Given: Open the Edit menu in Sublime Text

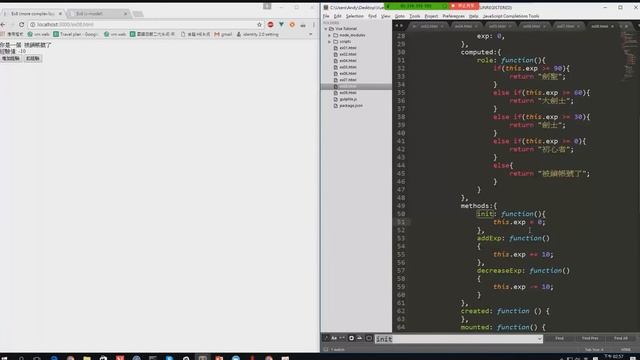Looking at the screenshot, I should (337, 16).
